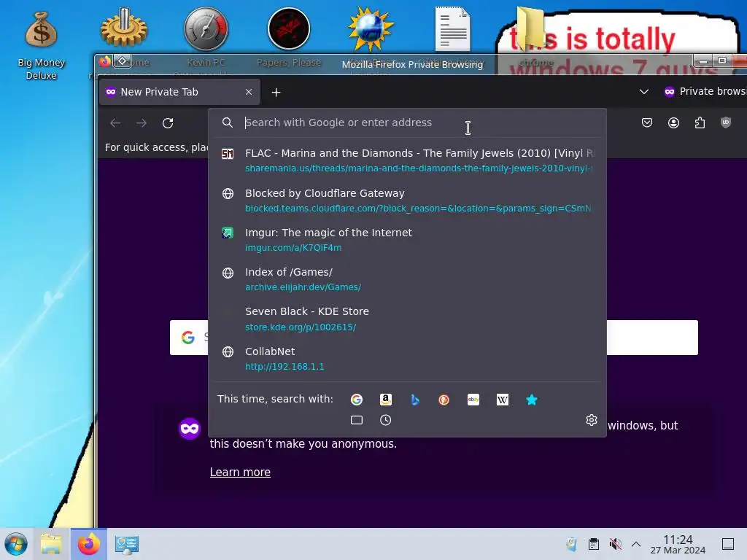The width and height of the screenshot is (747, 560).
Task: Click the address bar search field
Action: point(407,122)
